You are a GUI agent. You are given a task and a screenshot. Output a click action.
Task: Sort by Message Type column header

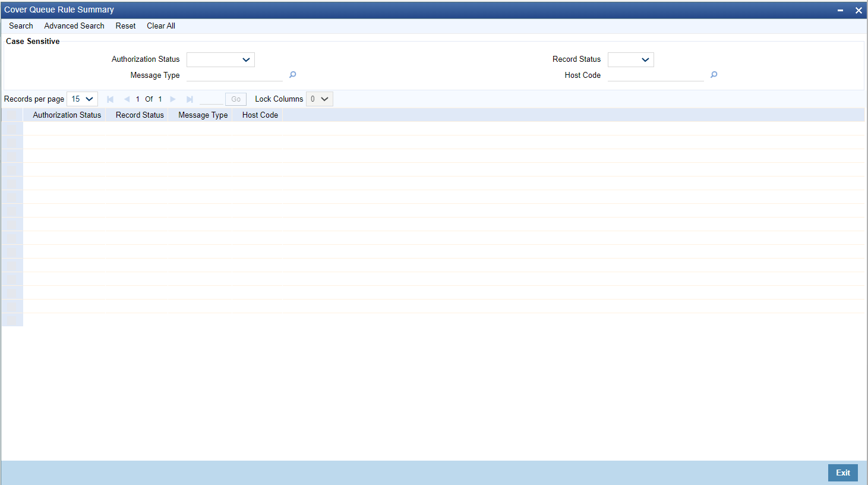[x=203, y=115]
